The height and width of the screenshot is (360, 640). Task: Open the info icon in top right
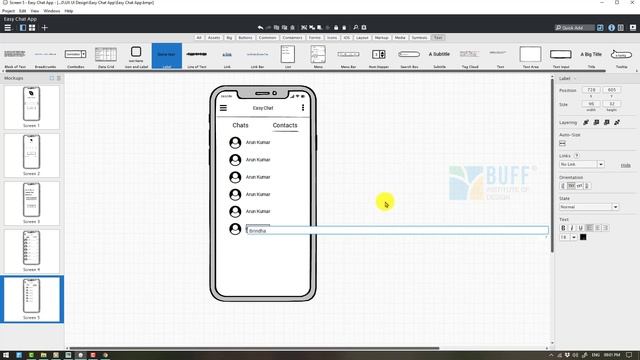pyautogui.click(x=611, y=28)
